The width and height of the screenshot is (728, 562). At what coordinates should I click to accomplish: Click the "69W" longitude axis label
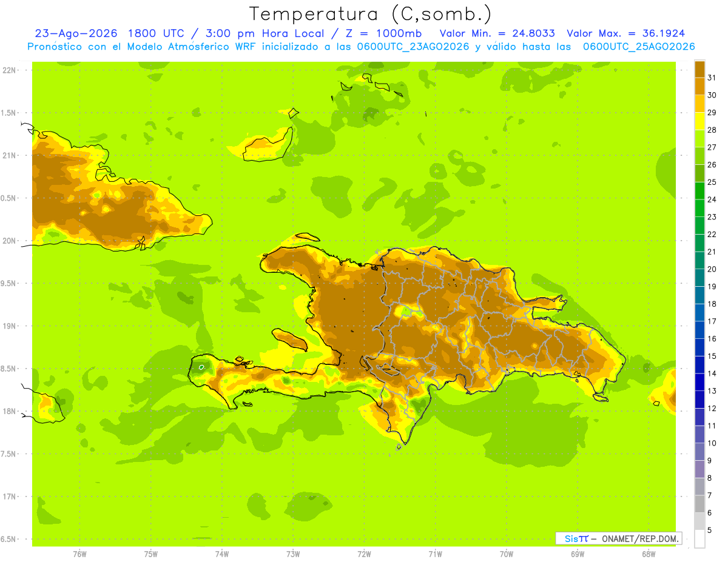click(577, 554)
